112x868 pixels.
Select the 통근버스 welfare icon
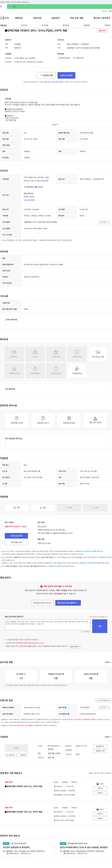(14, 354)
